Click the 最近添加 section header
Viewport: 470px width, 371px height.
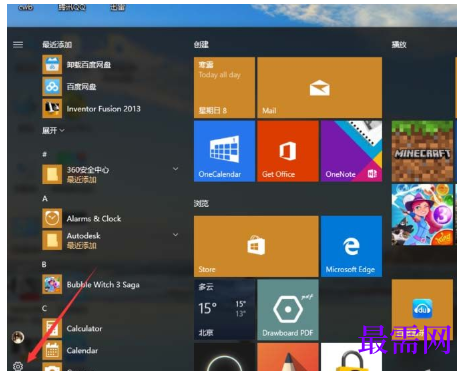tap(57, 44)
